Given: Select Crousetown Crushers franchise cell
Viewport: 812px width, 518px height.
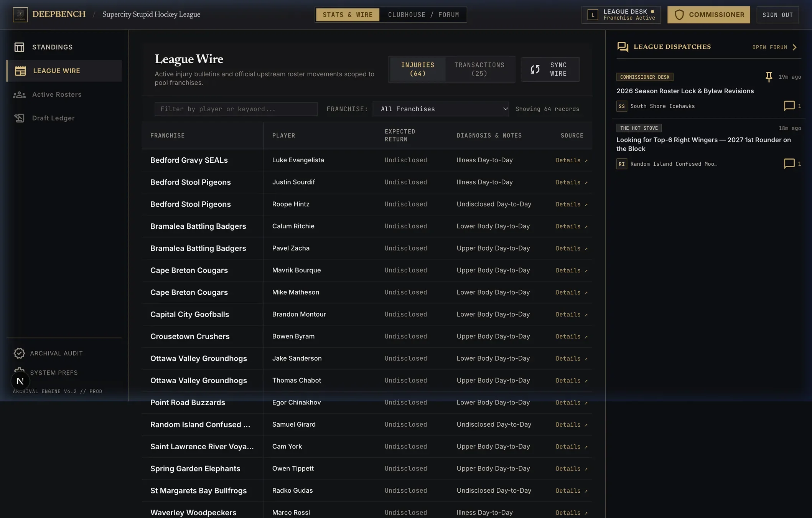Looking at the screenshot, I should [190, 337].
